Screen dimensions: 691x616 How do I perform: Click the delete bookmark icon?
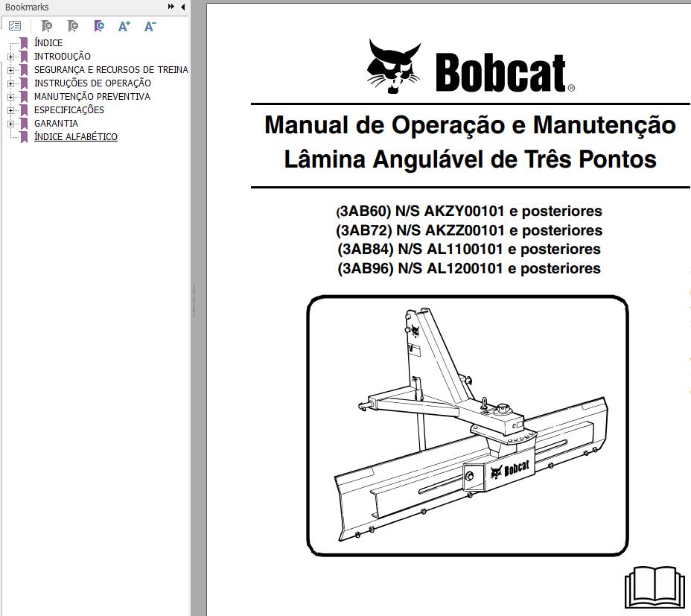(46, 27)
